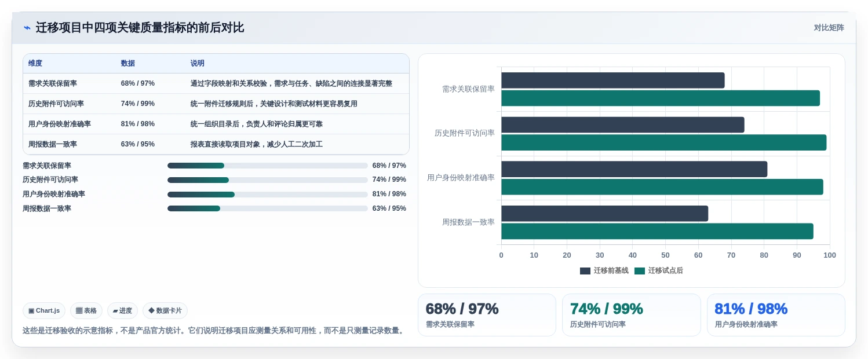Toggle the 迁移前基线 legend swatch

[x=585, y=271]
